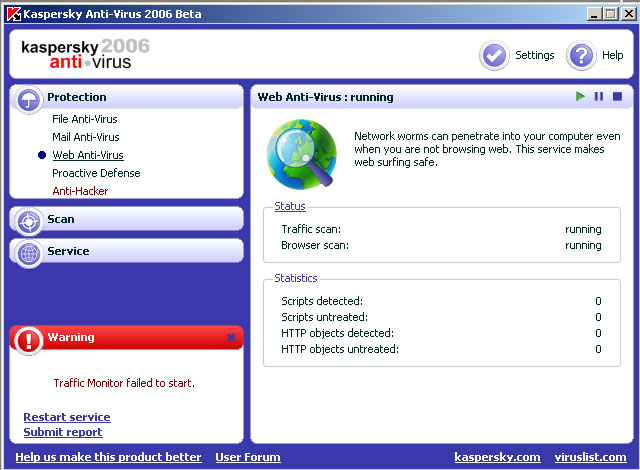Select File Anti-Virus in Protection list

pyautogui.click(x=85, y=119)
